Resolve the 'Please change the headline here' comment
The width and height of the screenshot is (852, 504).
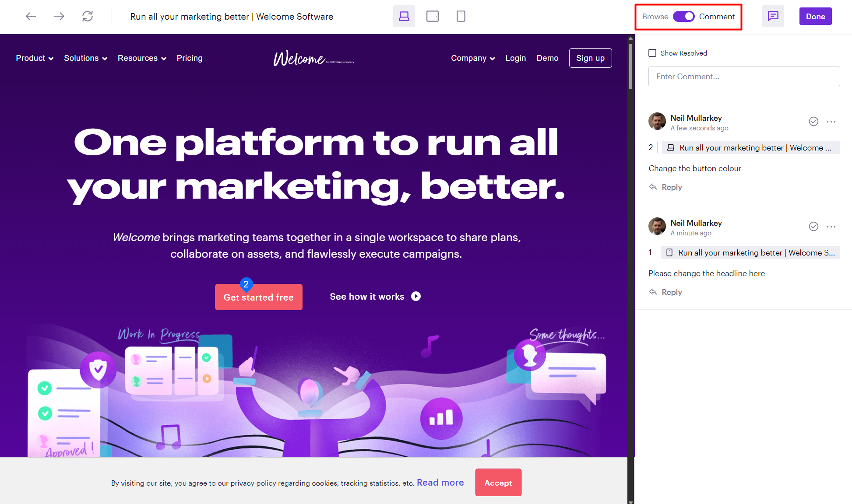pyautogui.click(x=813, y=227)
